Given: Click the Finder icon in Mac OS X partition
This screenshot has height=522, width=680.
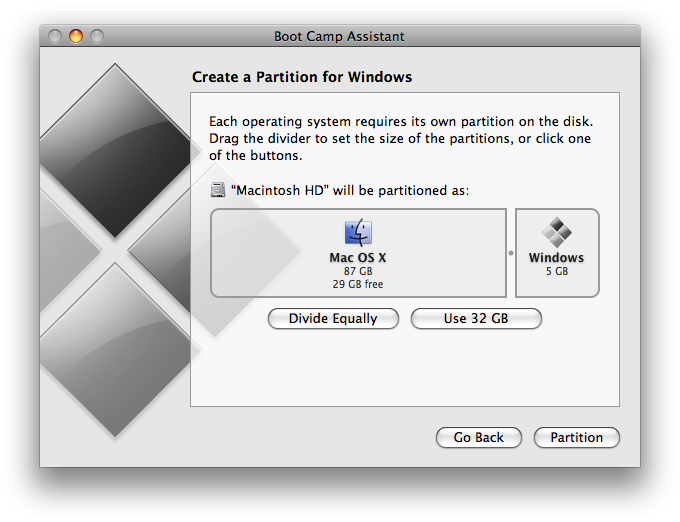Looking at the screenshot, I should [x=358, y=234].
